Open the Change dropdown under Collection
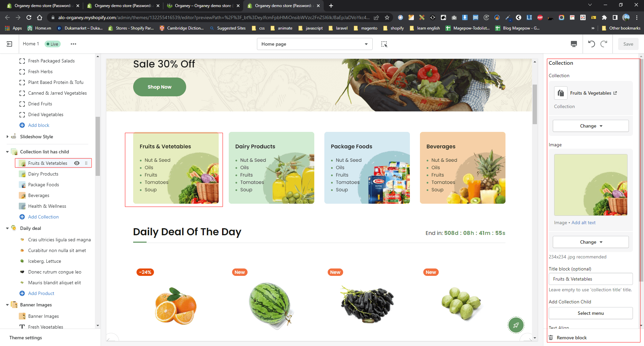This screenshot has height=346, width=644. pos(591,126)
